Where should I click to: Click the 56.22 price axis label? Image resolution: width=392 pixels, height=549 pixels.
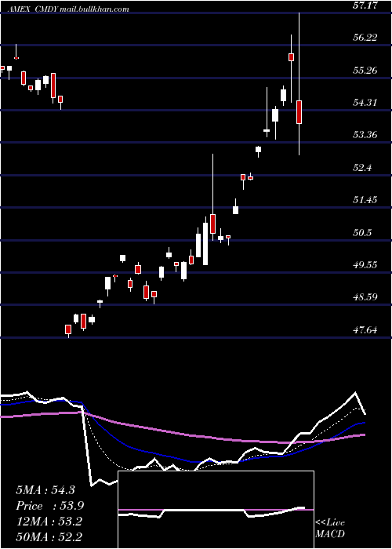tap(366, 38)
